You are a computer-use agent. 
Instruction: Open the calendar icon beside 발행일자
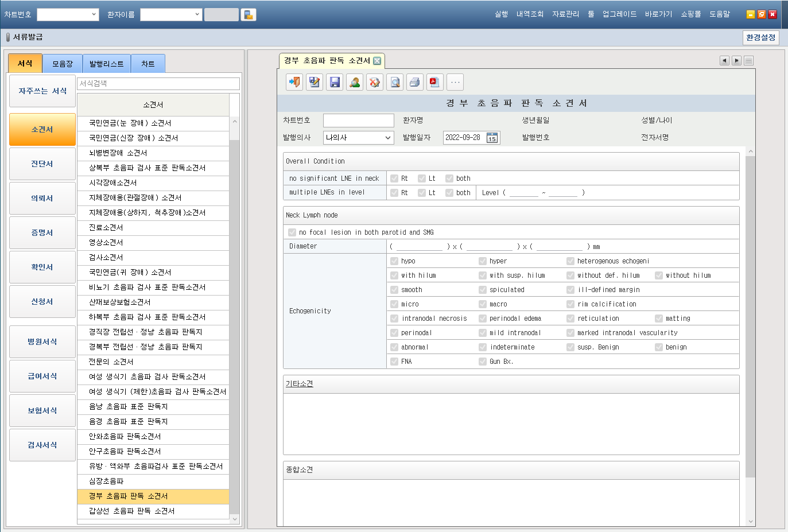(x=492, y=138)
